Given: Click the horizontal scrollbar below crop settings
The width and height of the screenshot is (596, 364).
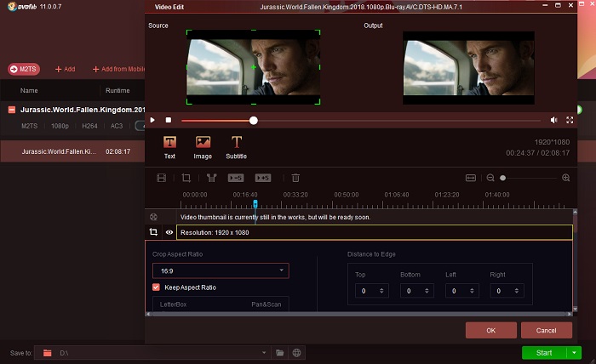Looking at the screenshot, I should (x=359, y=314).
